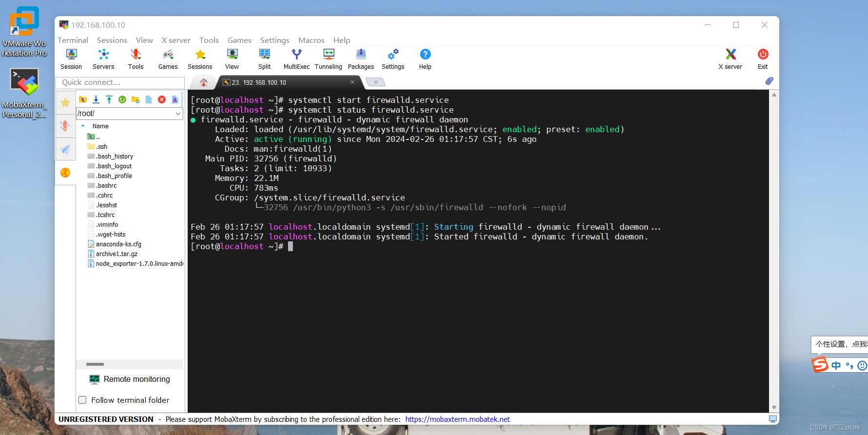The image size is (868, 435).
Task: Open MobaXterm_Personal desktop shortcut
Action: 24,93
